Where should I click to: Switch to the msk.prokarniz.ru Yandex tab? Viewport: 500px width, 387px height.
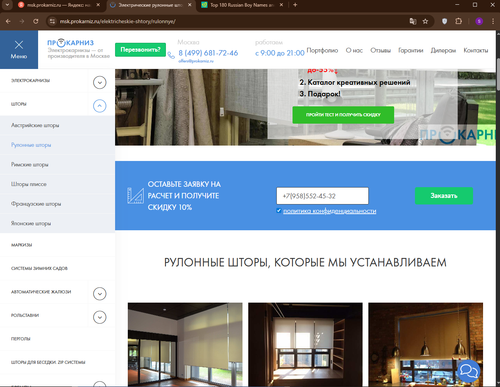coord(59,5)
